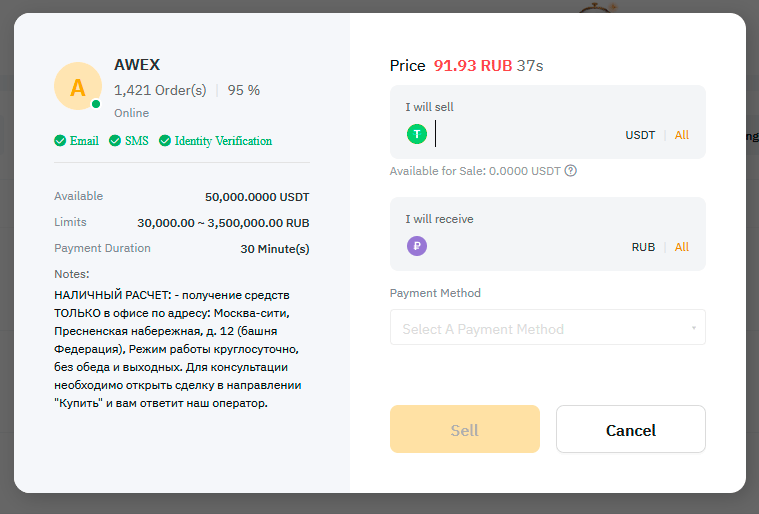759x514 pixels.
Task: Cancel the sell order dialog
Action: (631, 429)
